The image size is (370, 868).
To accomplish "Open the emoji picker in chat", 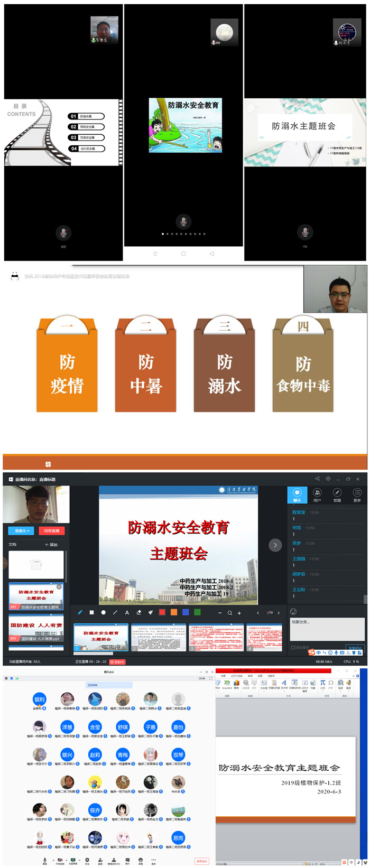I will point(293,611).
